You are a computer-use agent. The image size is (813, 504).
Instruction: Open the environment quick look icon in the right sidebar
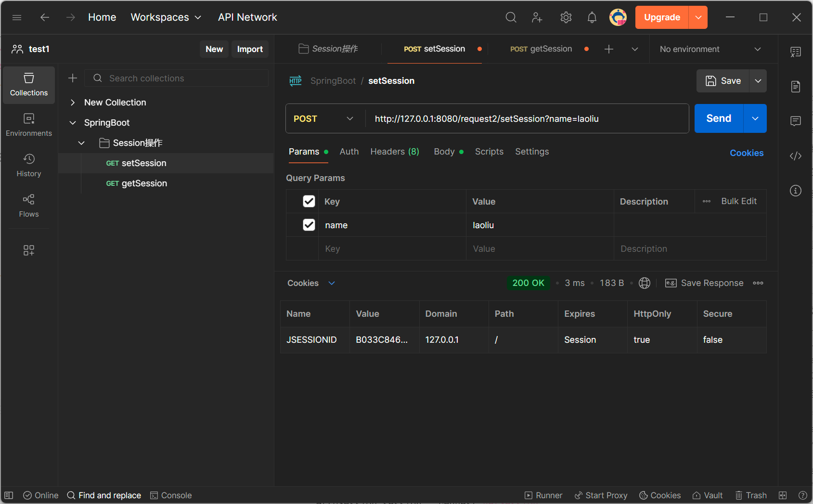tap(796, 52)
